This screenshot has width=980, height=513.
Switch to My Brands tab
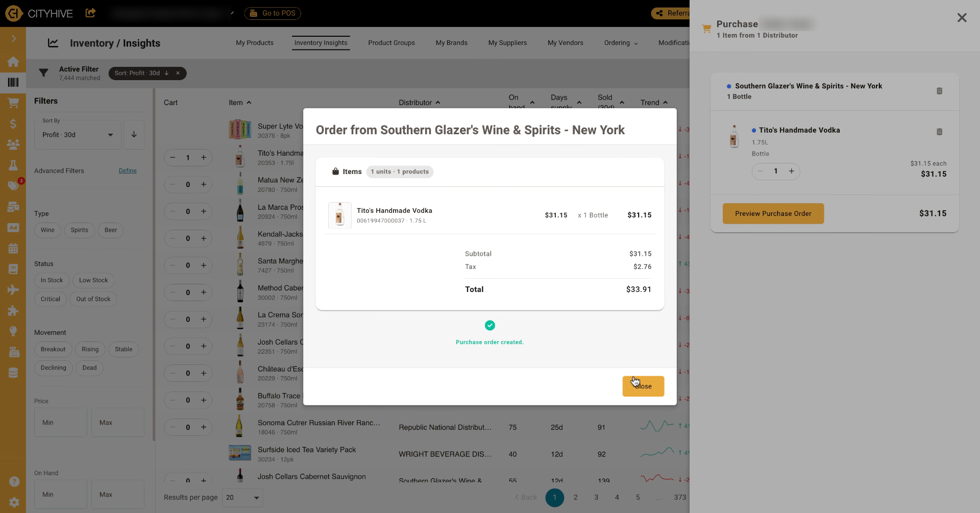(452, 43)
